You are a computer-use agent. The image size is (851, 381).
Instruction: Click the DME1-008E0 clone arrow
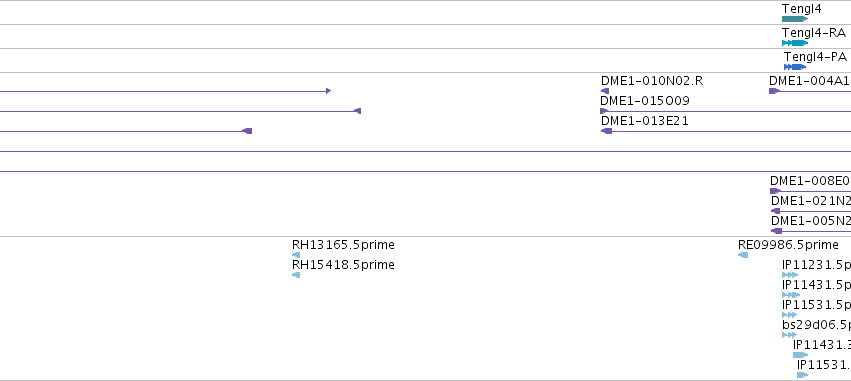click(x=776, y=191)
